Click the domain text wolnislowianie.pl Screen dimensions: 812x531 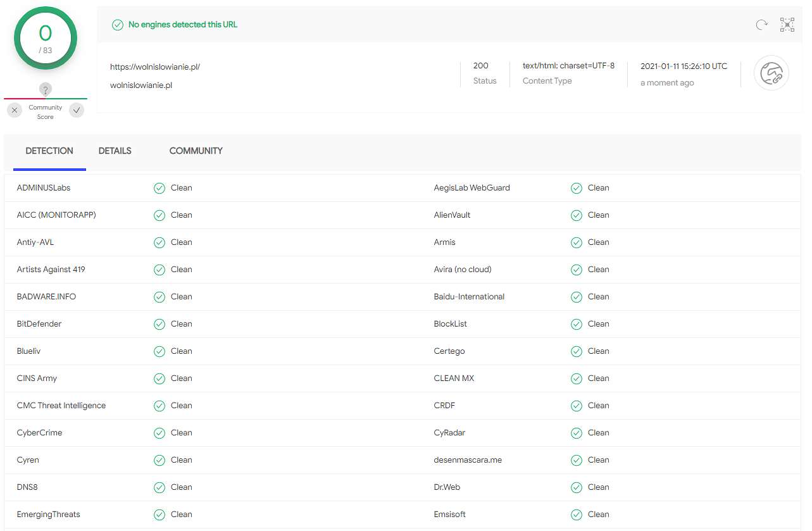(x=141, y=85)
